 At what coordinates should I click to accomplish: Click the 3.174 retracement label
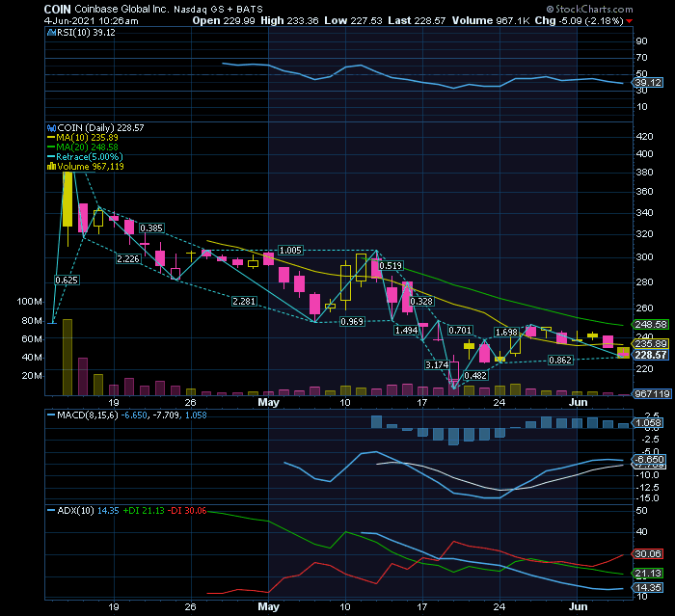tap(437, 365)
